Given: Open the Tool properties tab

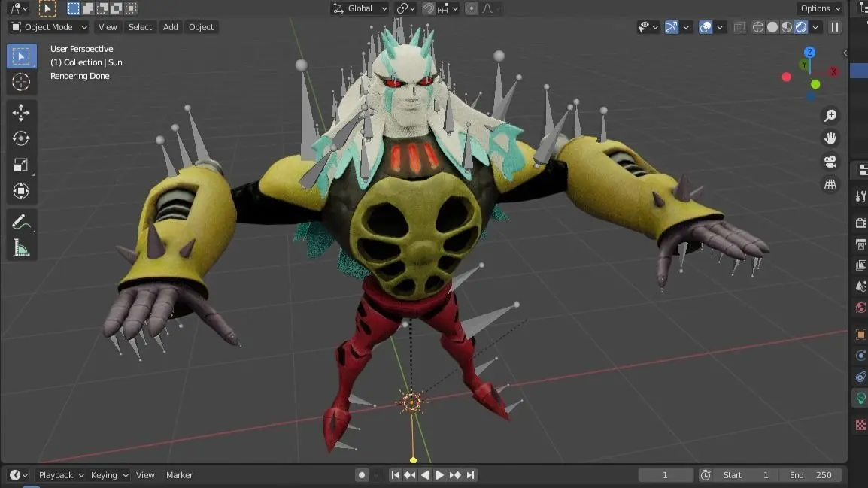Looking at the screenshot, I should point(860,196).
